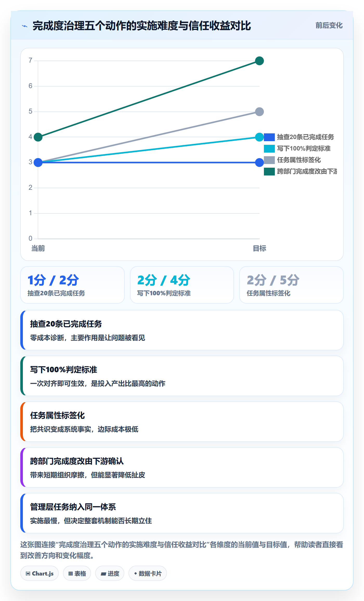The height and width of the screenshot is (601, 364).
Task: Toggle the 跨部门完成度改由下游 green legend swatch
Action: point(269,171)
